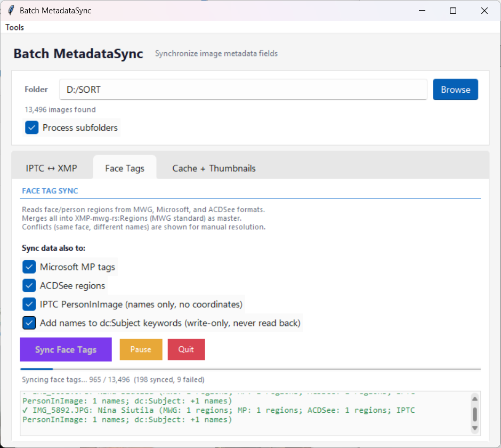Viewport: 501px width, 448px height.
Task: Uncheck Process subfolders
Action: click(x=31, y=127)
